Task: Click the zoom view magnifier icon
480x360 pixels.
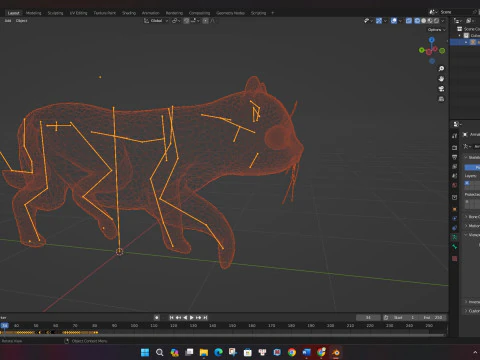Action: (441, 68)
